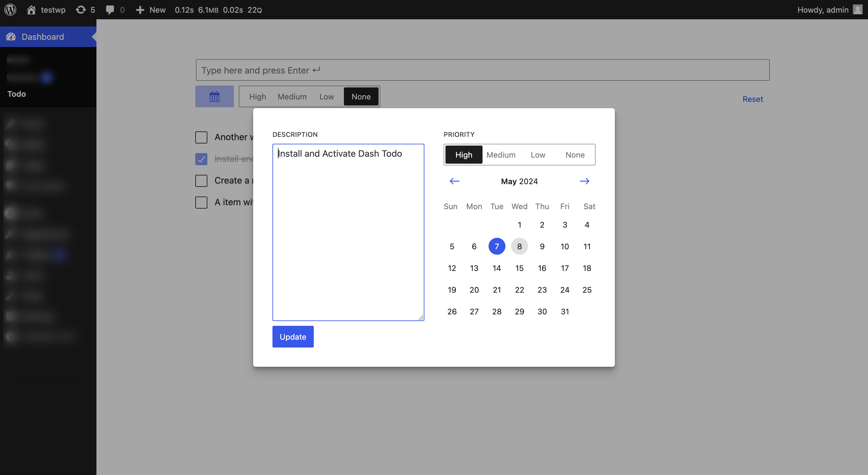
Task: Click the 'Type here and press Enter' field
Action: [x=483, y=70]
